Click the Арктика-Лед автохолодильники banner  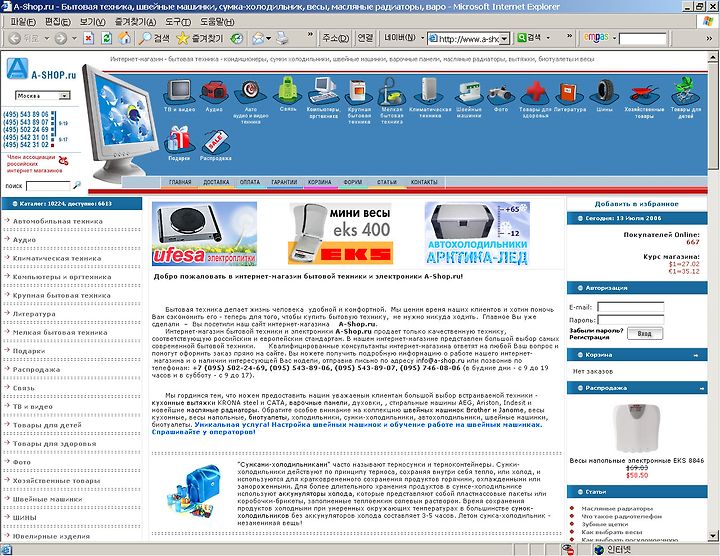click(477, 234)
